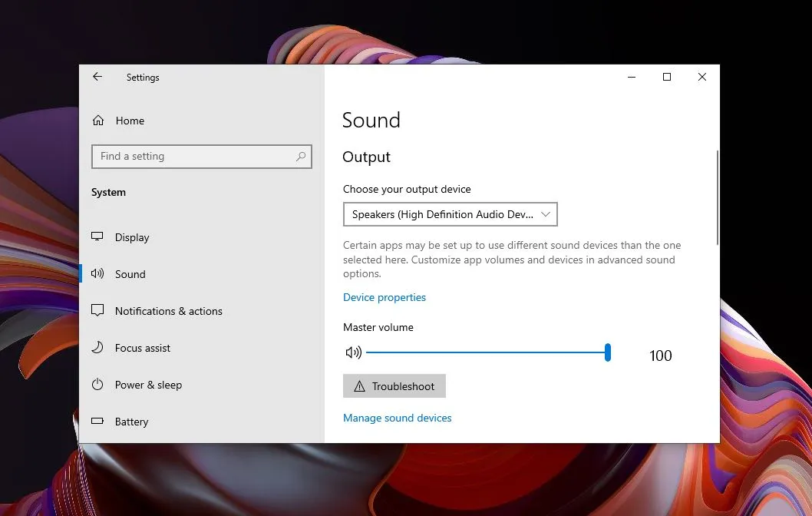812x516 pixels.
Task: Click the Focus assist moon icon
Action: (x=97, y=348)
